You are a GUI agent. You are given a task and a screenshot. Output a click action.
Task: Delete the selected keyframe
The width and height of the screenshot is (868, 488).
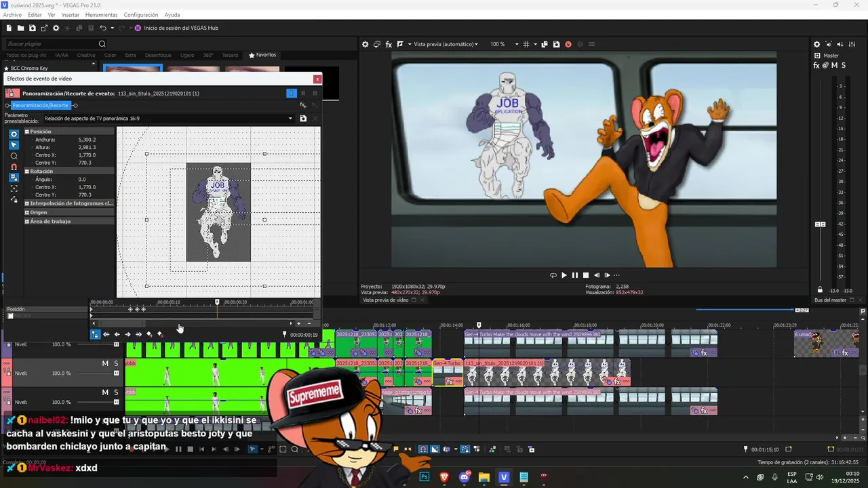(161, 334)
